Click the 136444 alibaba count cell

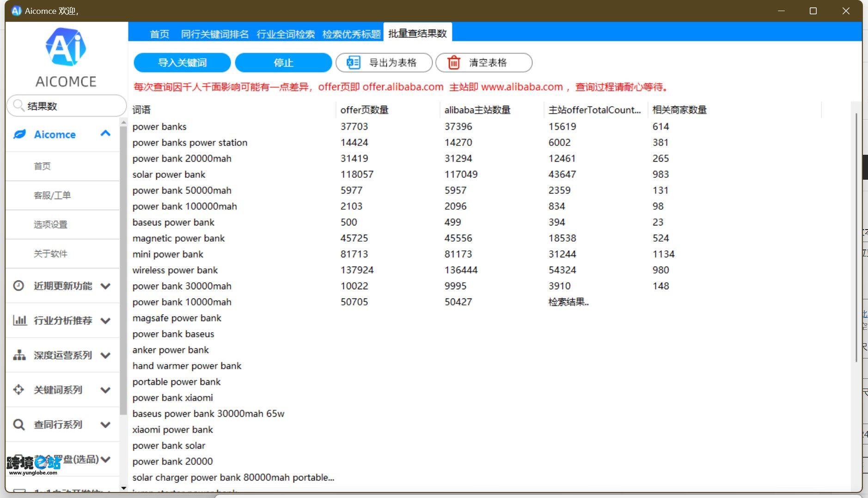click(461, 270)
